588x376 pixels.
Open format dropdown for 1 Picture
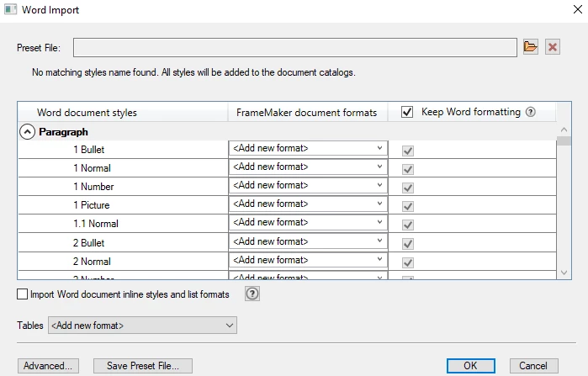tap(308, 204)
